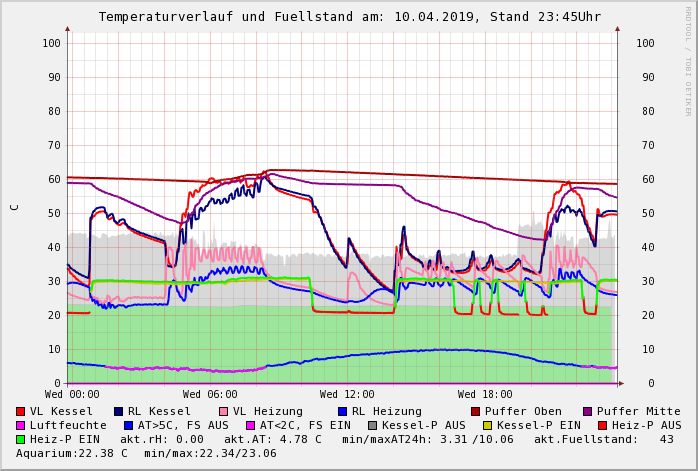Select the blue RL Heizung legend swatch
Screen dimensions: 698x471
coord(342,411)
